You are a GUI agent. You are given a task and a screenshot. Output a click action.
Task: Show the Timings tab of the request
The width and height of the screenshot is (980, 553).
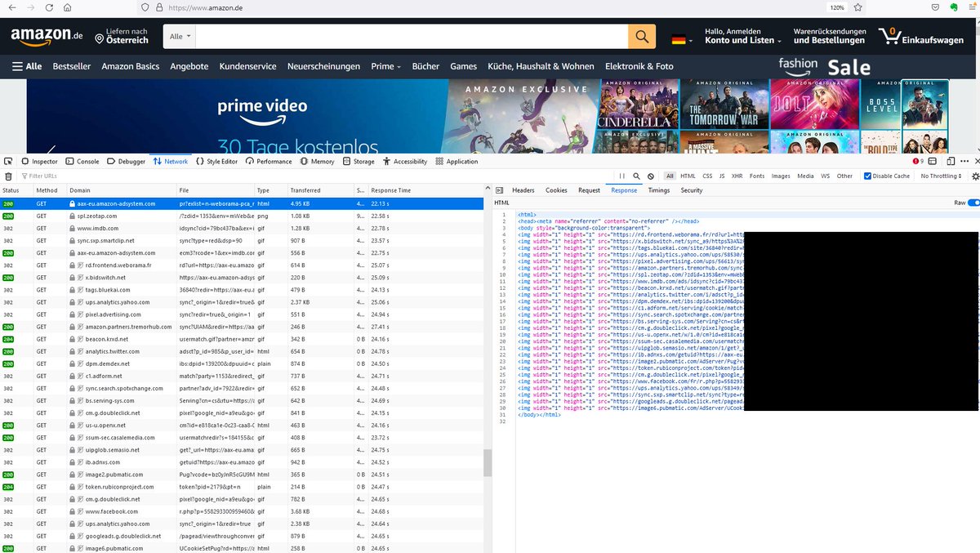click(x=659, y=190)
